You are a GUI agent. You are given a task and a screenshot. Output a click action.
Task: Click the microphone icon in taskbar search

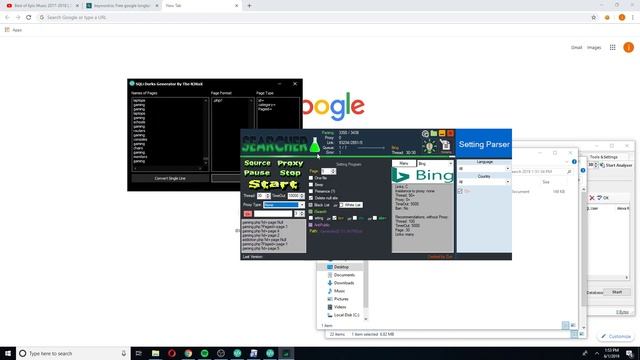pyautogui.click(x=124, y=353)
